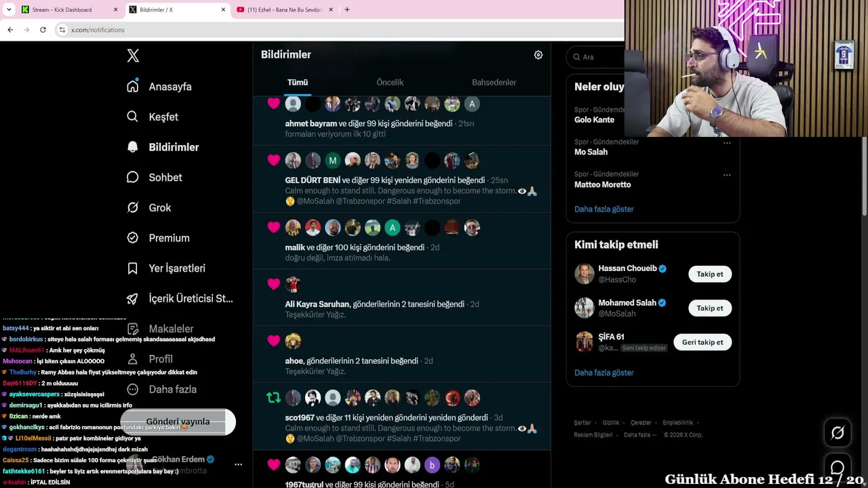Click the heart icon on GEL DÜRT BENİ notification
Screen dimensions: 868x488
click(x=273, y=161)
